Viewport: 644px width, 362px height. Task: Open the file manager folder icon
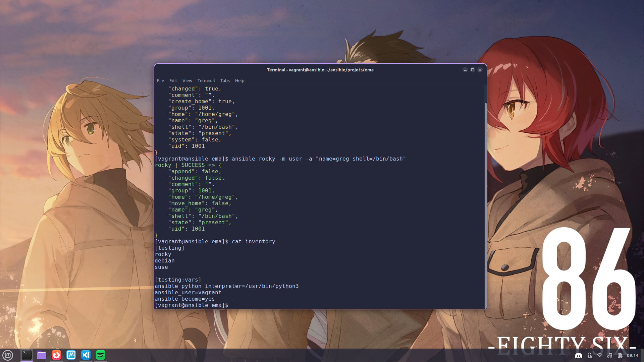point(42,355)
